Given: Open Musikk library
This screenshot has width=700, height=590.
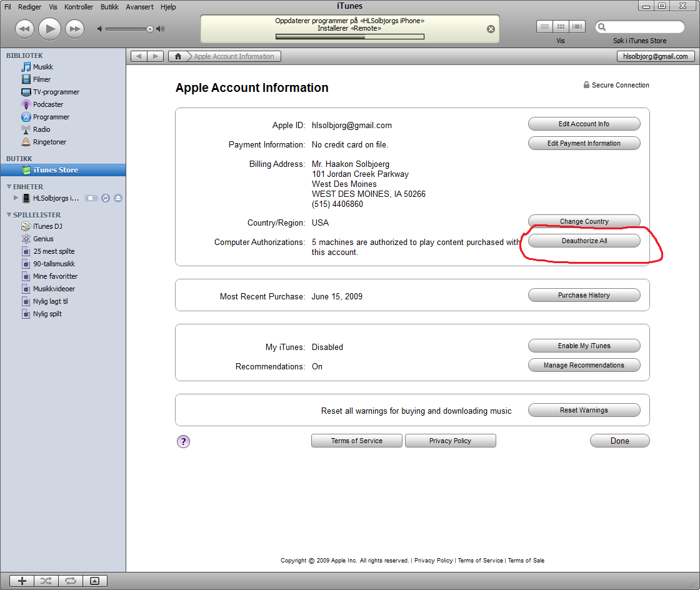Looking at the screenshot, I should [x=43, y=67].
